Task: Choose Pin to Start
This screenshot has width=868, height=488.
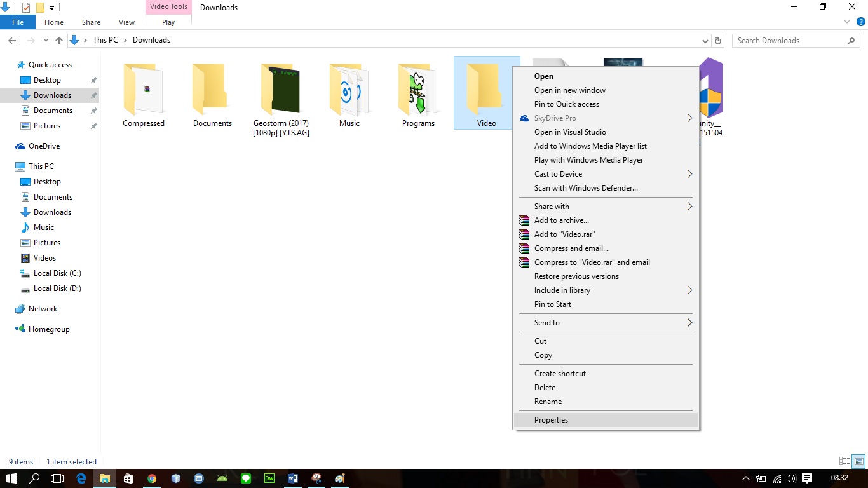Action: click(606, 304)
